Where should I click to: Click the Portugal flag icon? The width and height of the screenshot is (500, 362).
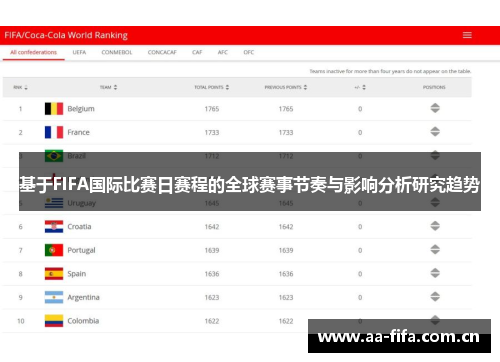(54, 250)
